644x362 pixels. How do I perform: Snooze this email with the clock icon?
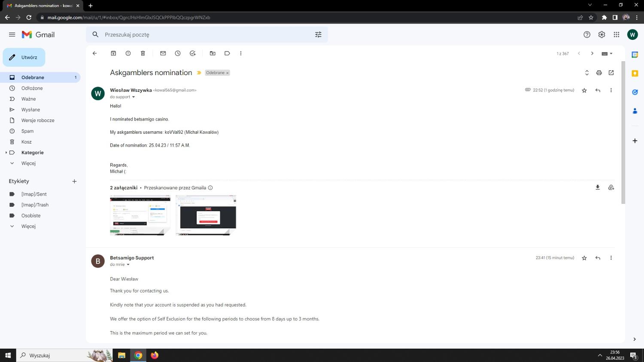pos(178,53)
